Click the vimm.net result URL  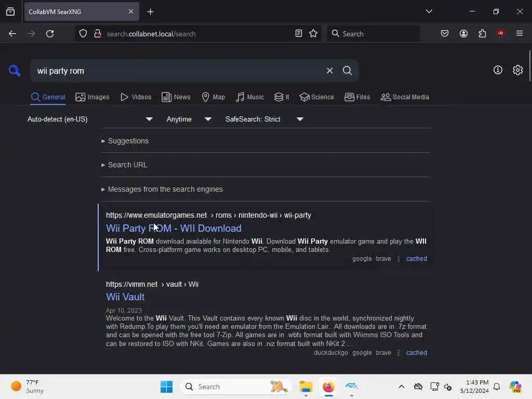[x=152, y=284]
